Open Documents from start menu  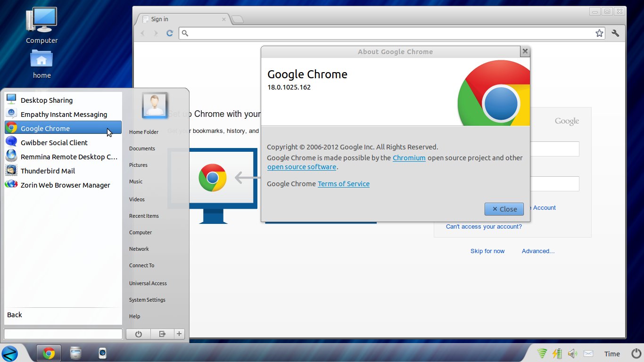click(x=142, y=148)
